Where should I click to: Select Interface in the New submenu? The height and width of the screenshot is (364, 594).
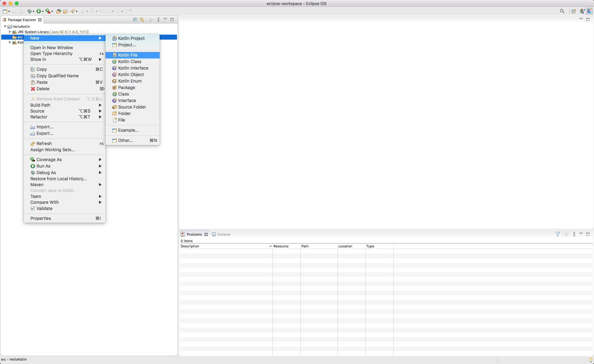pyautogui.click(x=132, y=101)
